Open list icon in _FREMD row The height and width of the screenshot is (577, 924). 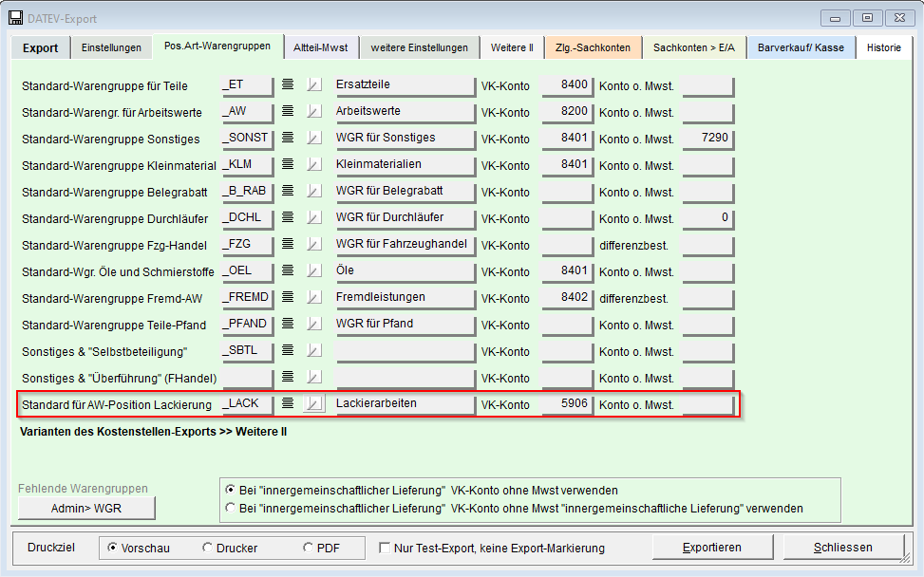[x=288, y=297]
